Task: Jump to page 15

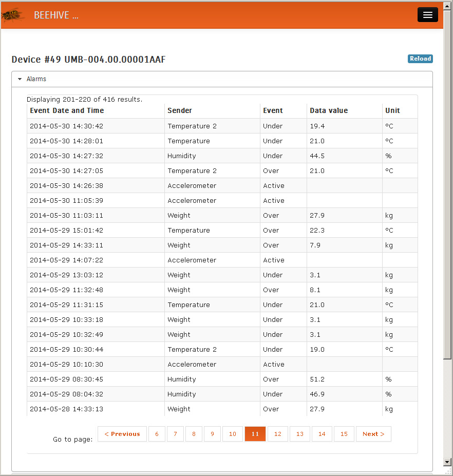Action: 344,434
